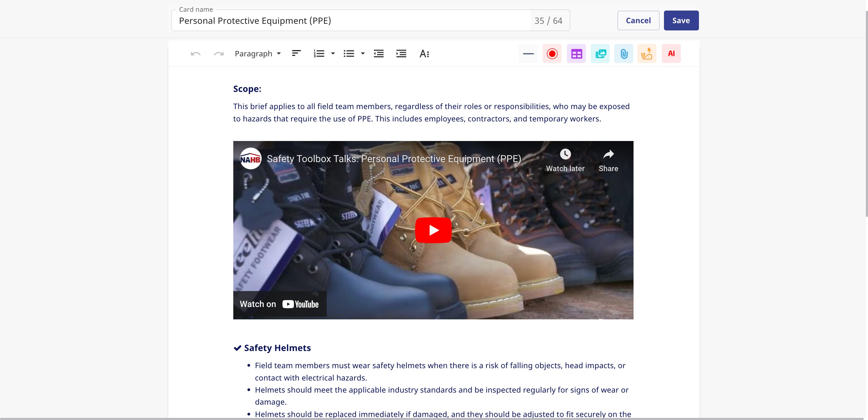Click the red record button icon
Viewport: 868px width, 420px height.
tap(552, 54)
